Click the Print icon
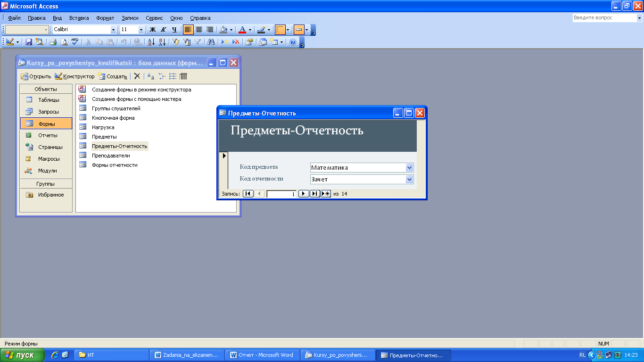This screenshot has height=362, width=644. [53, 42]
